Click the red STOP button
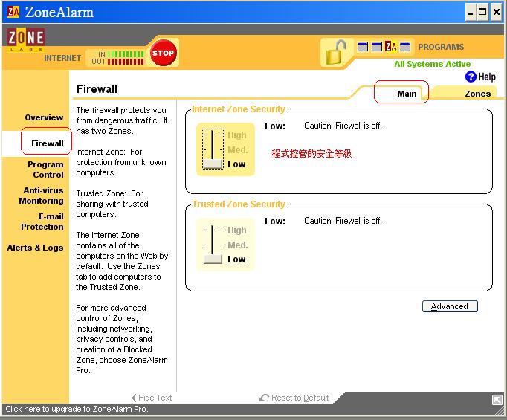The image size is (507, 420). click(164, 53)
